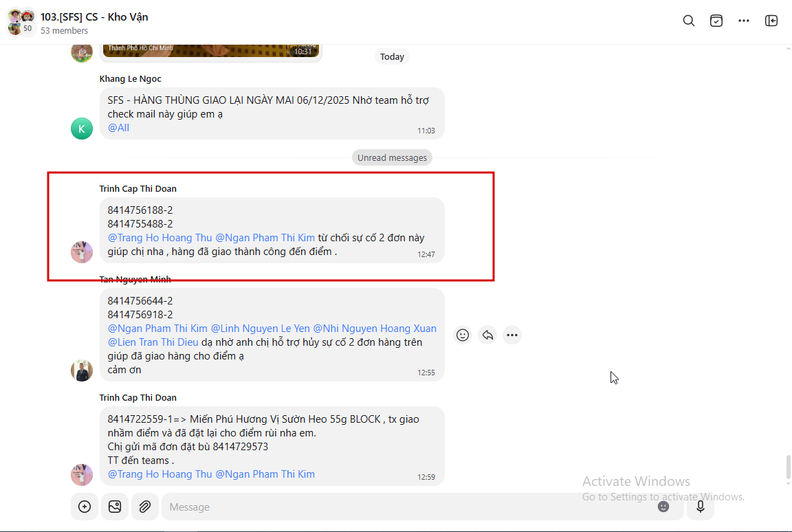Open Tan Nguyen Minh's avatar photo
Screen dimensions: 792x532
coord(82,370)
